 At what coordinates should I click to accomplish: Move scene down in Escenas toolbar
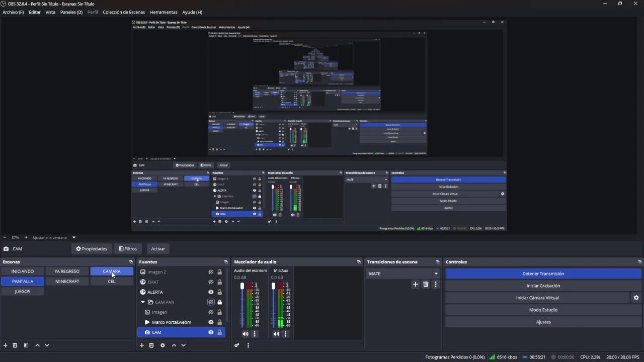click(47, 345)
